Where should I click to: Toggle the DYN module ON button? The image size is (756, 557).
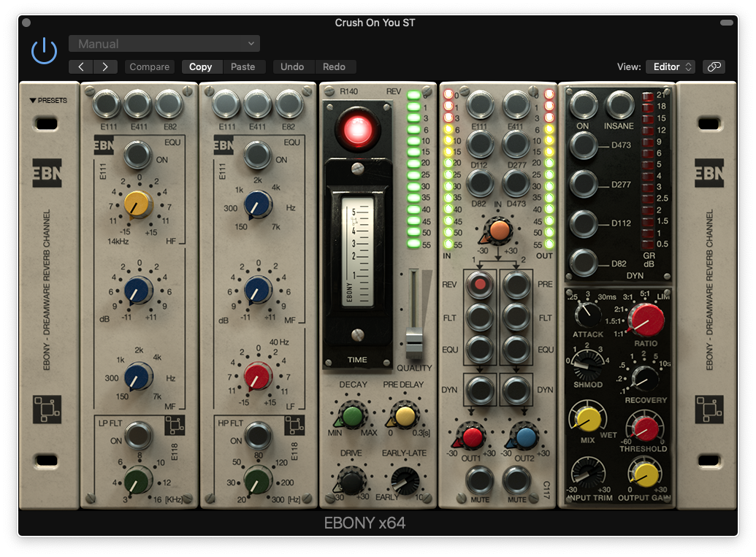[584, 104]
